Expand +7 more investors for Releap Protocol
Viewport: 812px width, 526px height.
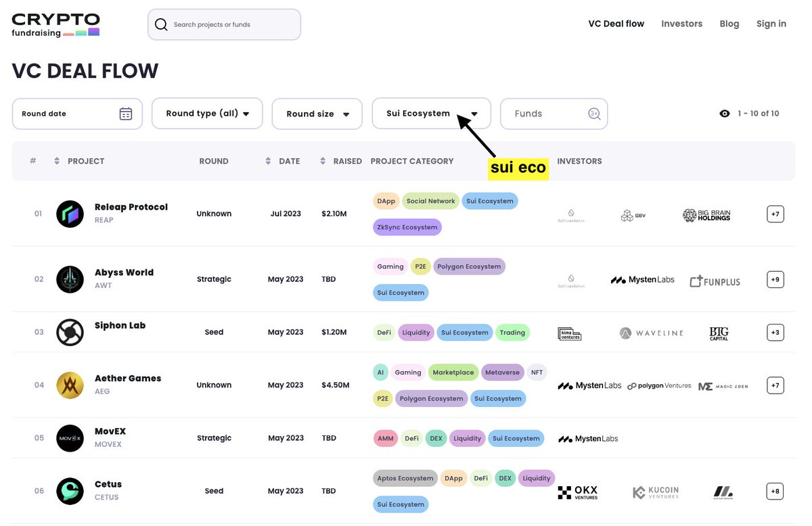pos(775,214)
